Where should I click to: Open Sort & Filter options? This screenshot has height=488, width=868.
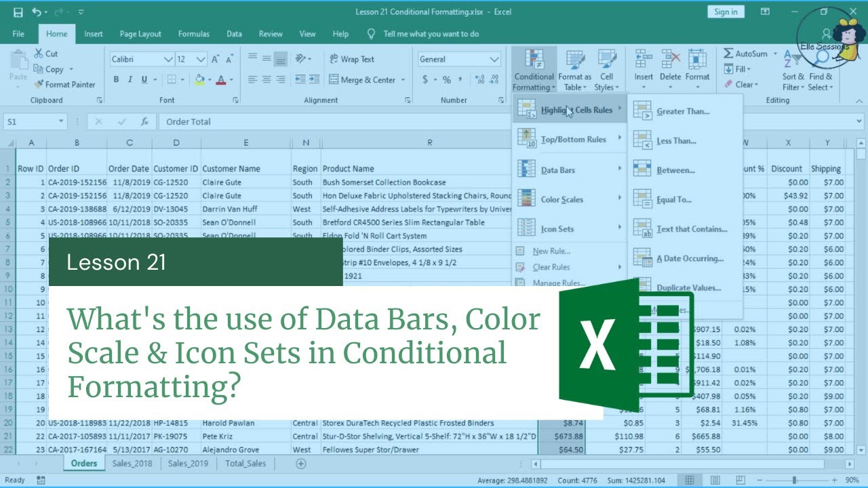click(x=792, y=70)
